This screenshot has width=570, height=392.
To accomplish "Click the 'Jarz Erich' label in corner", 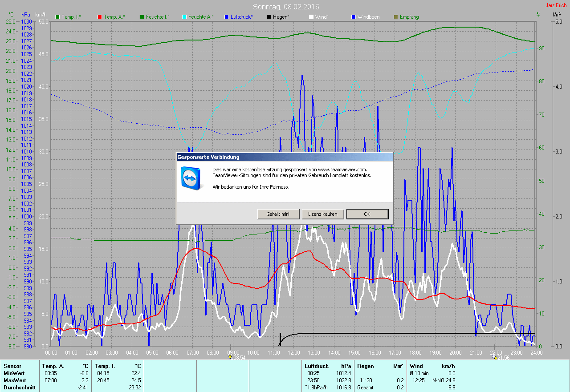I will (556, 5).
